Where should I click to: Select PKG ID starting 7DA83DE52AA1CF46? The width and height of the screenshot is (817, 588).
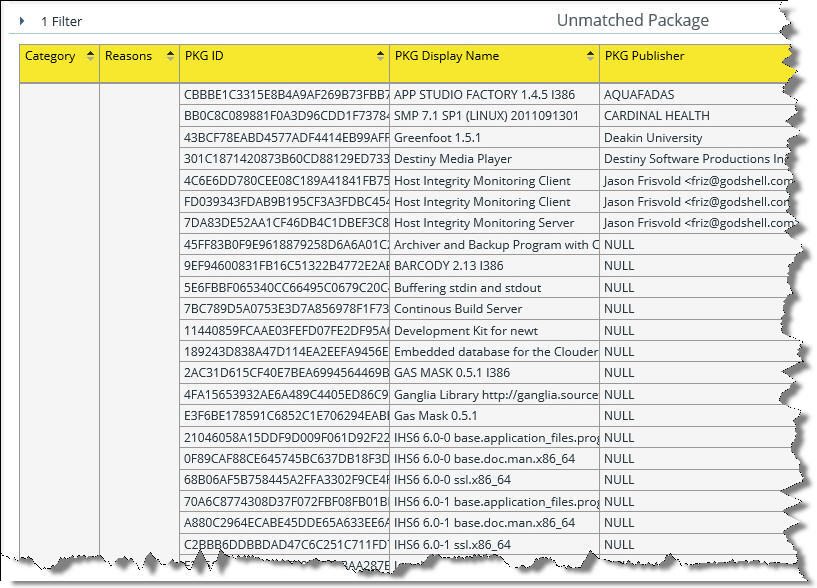284,223
